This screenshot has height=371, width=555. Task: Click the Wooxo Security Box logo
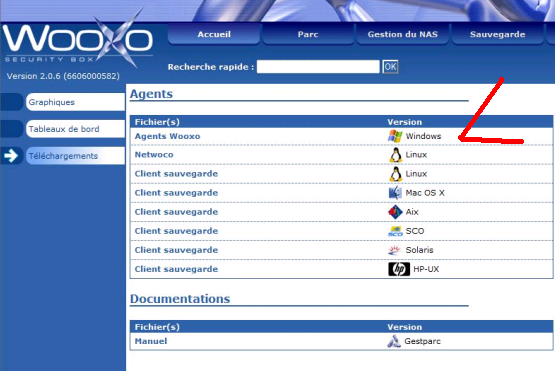(78, 41)
